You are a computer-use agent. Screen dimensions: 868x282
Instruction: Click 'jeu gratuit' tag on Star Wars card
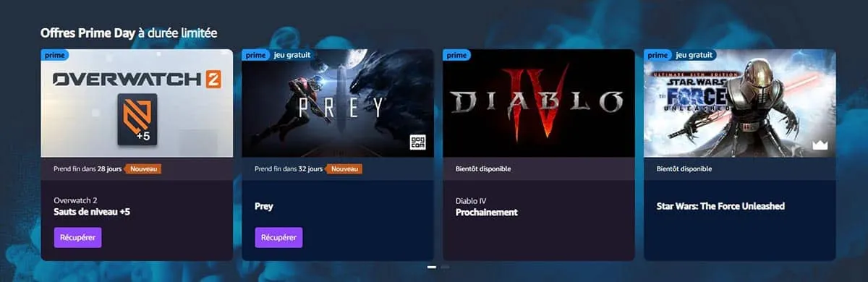coord(694,55)
